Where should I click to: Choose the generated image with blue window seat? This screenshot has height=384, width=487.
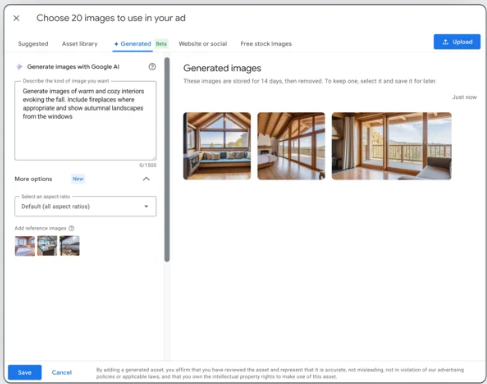click(217, 146)
